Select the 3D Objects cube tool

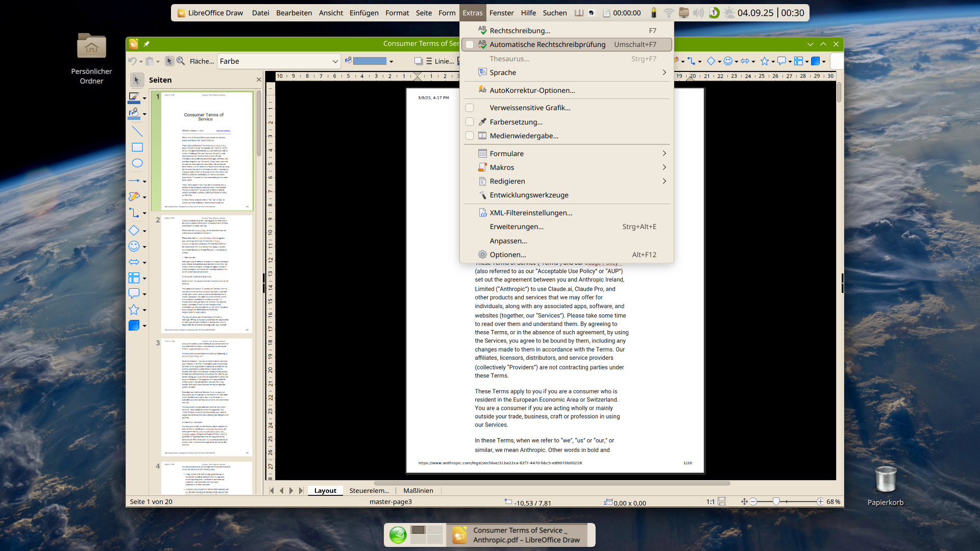[x=134, y=325]
